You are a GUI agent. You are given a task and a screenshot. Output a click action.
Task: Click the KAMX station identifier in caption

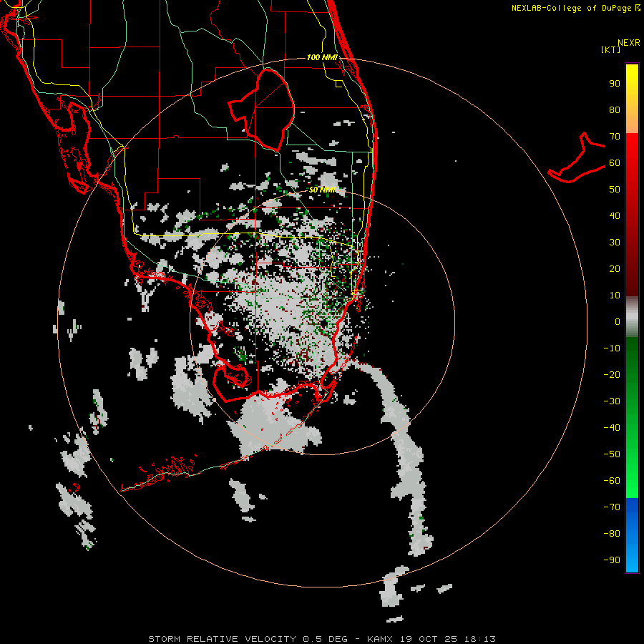[380, 639]
